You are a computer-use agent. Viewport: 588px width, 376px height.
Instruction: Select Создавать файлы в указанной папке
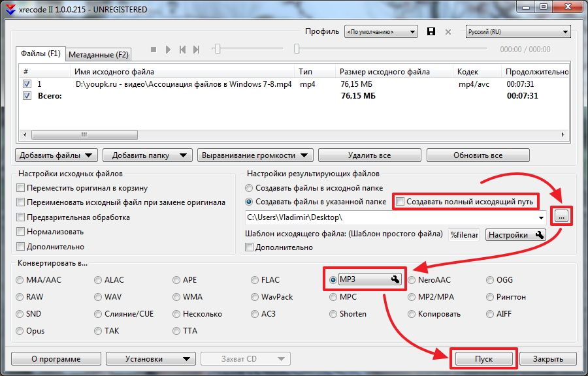[x=249, y=202]
